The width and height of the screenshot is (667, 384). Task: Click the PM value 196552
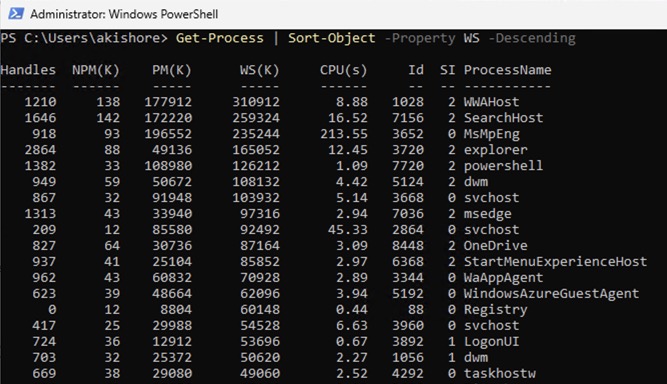[x=168, y=134]
